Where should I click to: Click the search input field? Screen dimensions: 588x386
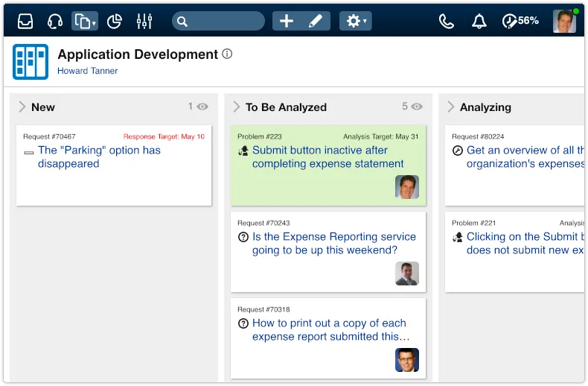(218, 21)
